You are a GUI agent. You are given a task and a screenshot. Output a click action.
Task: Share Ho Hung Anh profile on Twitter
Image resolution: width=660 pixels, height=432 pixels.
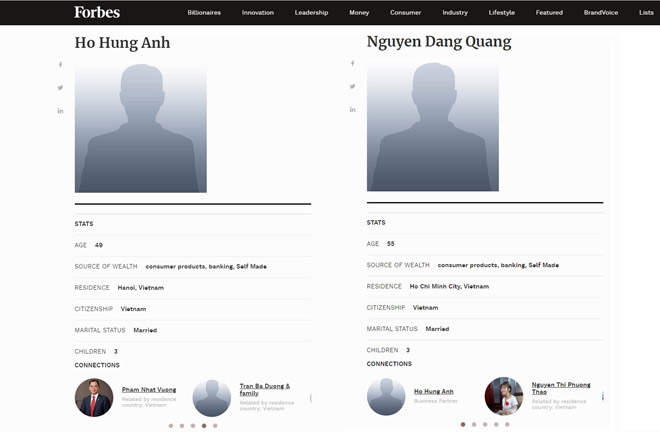[x=60, y=88]
